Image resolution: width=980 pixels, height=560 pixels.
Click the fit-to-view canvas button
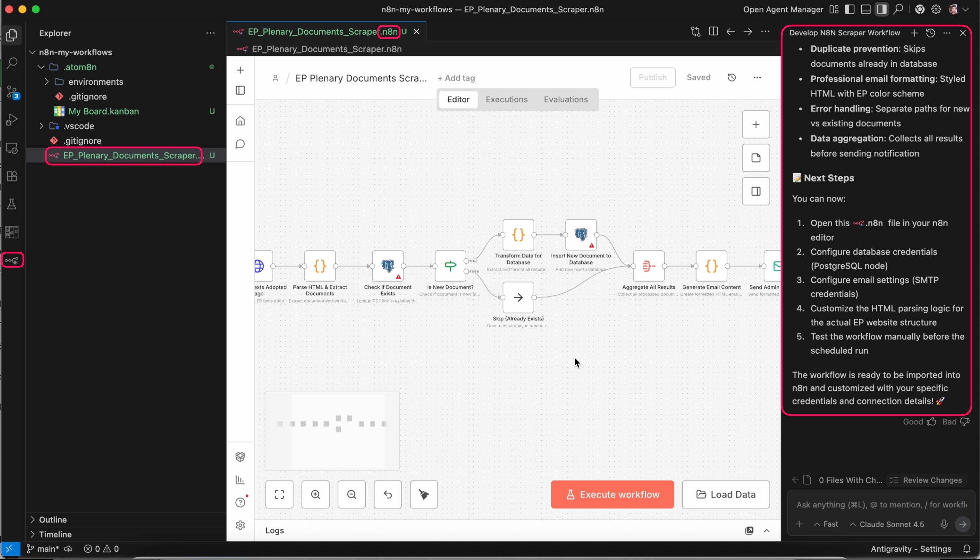coord(280,494)
